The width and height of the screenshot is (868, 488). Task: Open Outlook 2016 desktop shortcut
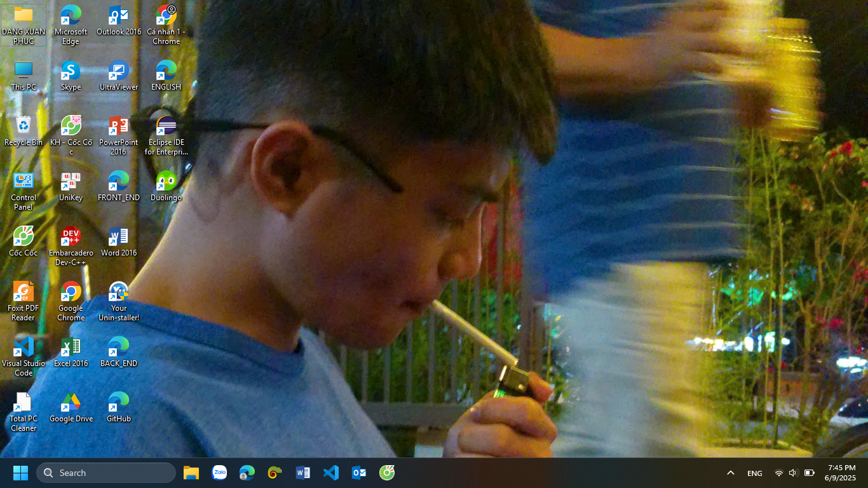(x=119, y=21)
